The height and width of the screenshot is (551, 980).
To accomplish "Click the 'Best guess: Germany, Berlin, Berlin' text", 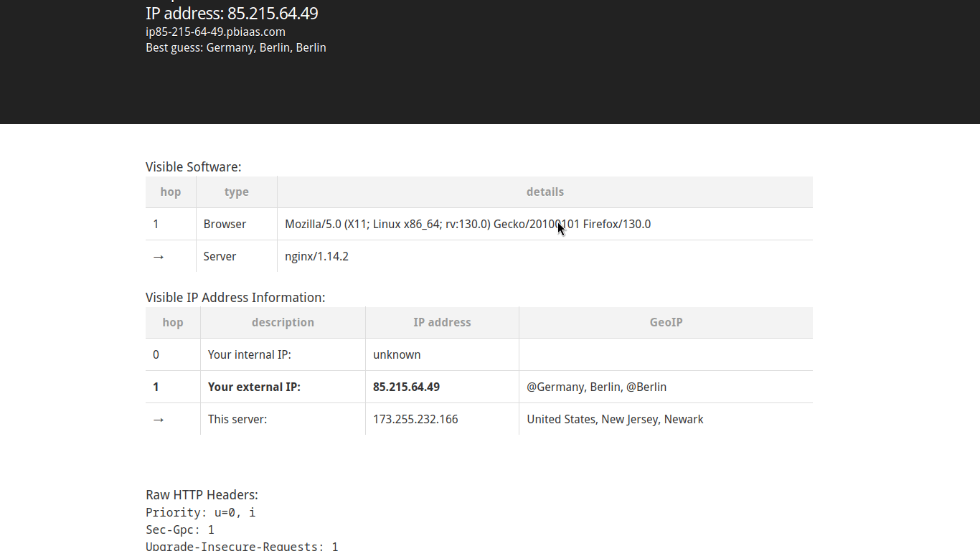I will click(235, 47).
